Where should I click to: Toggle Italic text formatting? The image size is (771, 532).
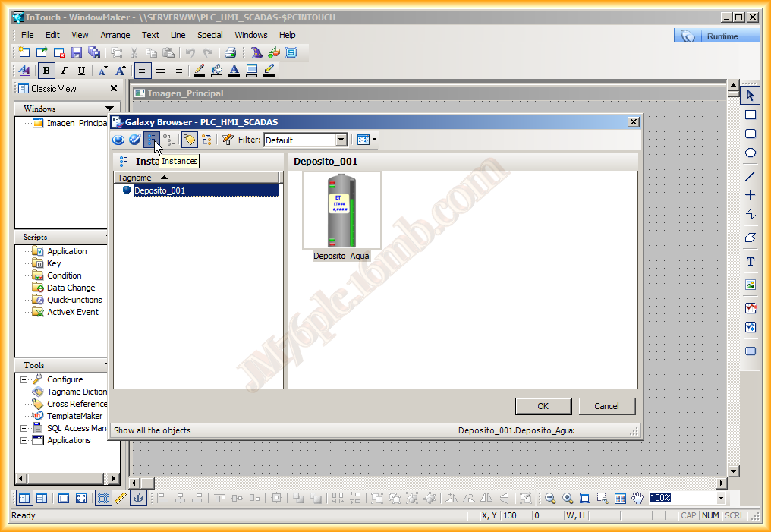click(65, 71)
